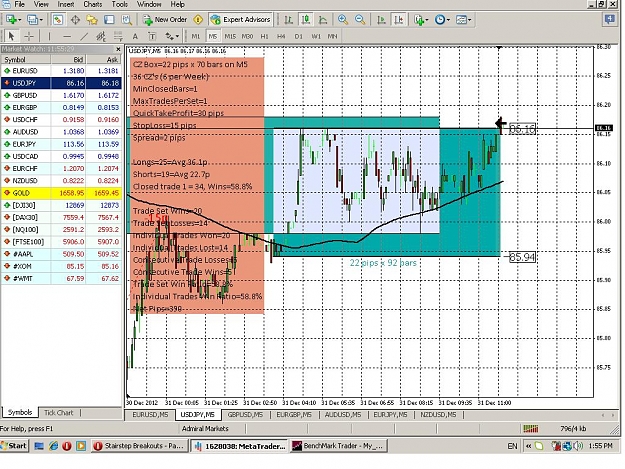625x469 pixels.
Task: Switch chart to Candlesticks mode
Action: click(x=306, y=20)
